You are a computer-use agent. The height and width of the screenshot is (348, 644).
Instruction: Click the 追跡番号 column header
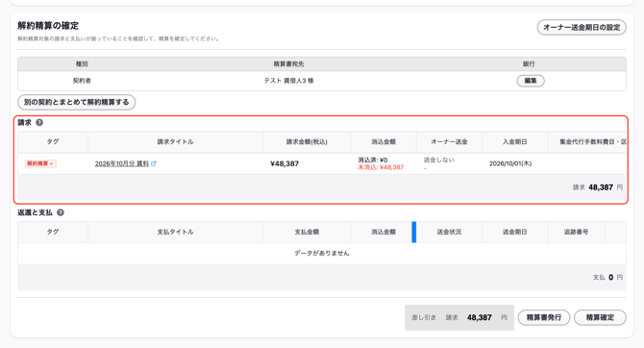coord(576,232)
